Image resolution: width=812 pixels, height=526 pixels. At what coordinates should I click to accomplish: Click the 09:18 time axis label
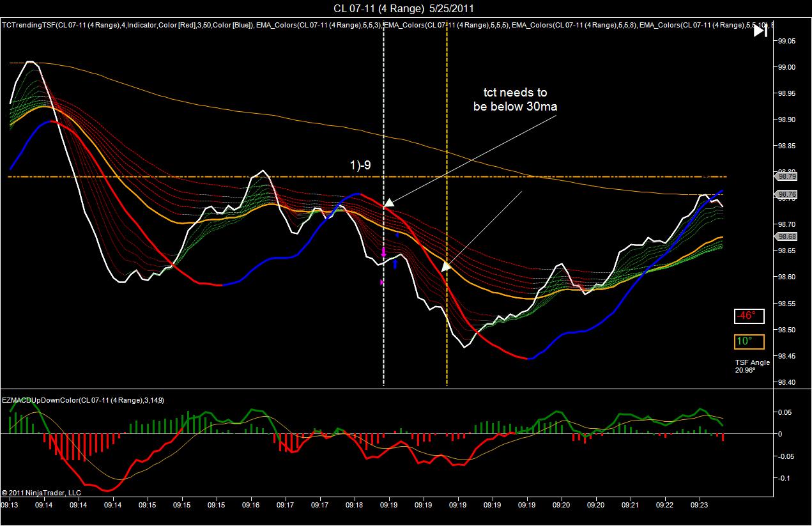355,504
